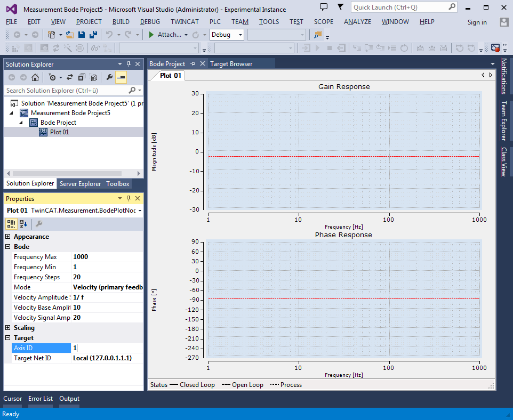Click the Home icon in Solution Explorer
The width and height of the screenshot is (513, 420).
pos(35,77)
